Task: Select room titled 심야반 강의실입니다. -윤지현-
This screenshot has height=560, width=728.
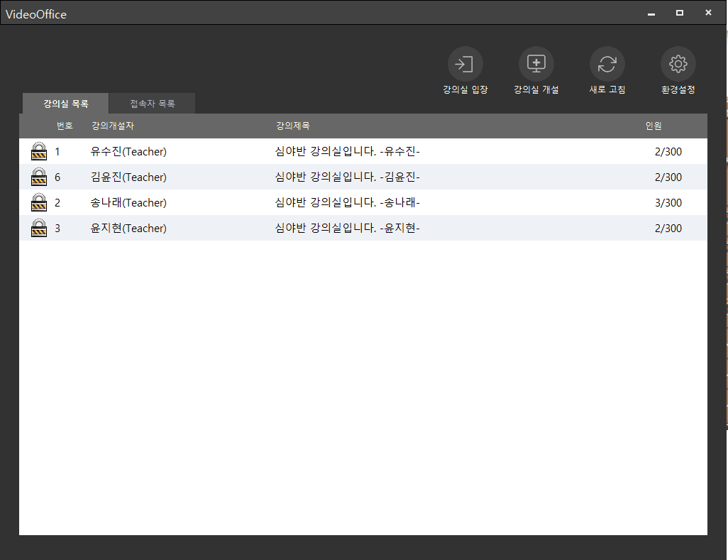Action: [347, 228]
